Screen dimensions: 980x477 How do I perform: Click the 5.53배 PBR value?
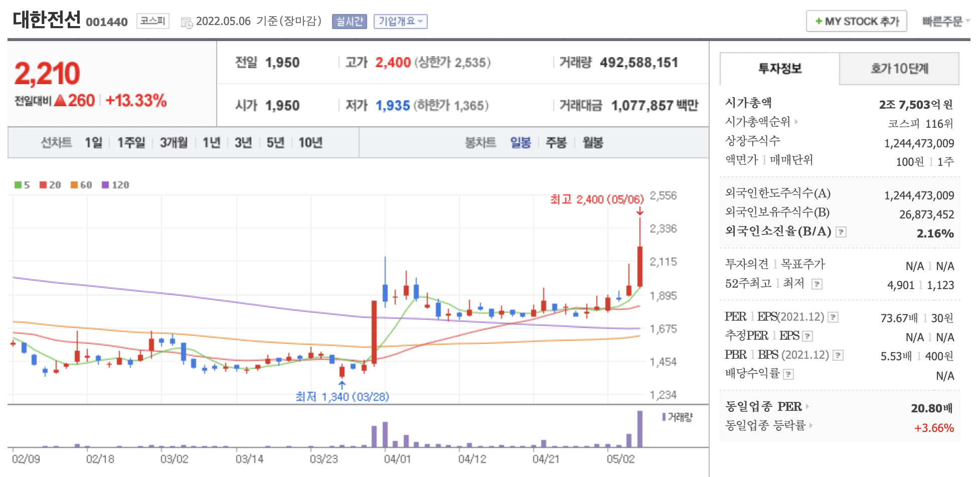[x=896, y=356]
